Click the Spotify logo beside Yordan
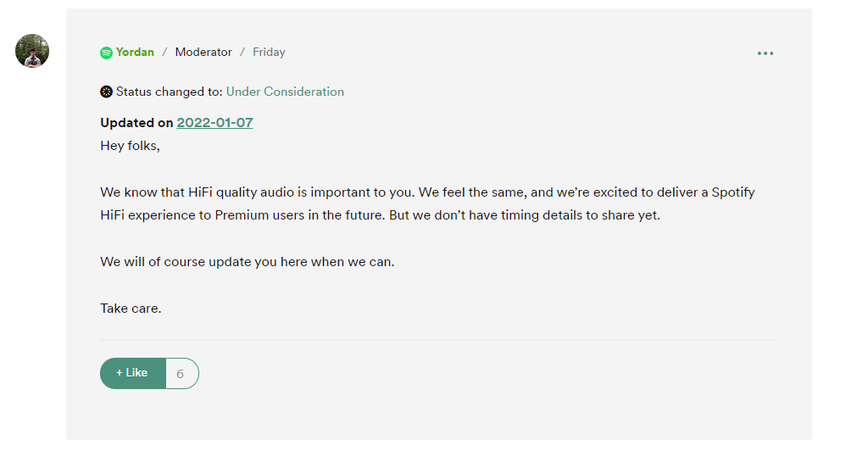Screen dimensions: 868x462 (x=106, y=53)
